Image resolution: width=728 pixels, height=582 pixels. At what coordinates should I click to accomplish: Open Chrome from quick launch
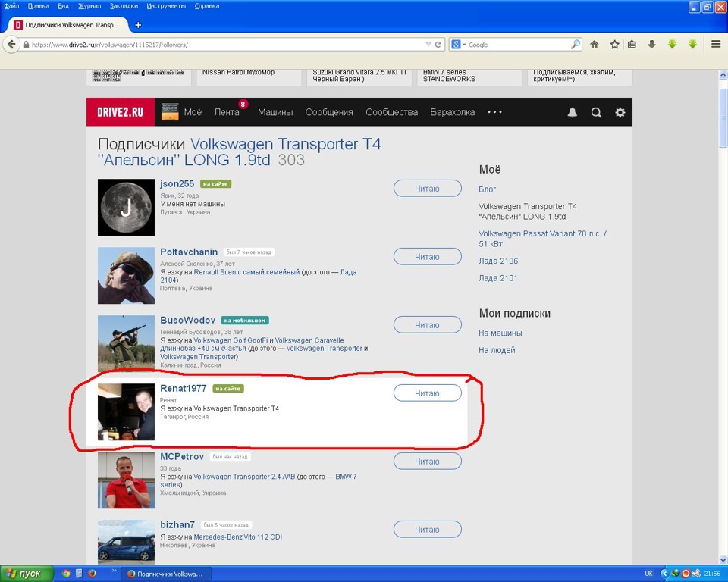pos(66,574)
